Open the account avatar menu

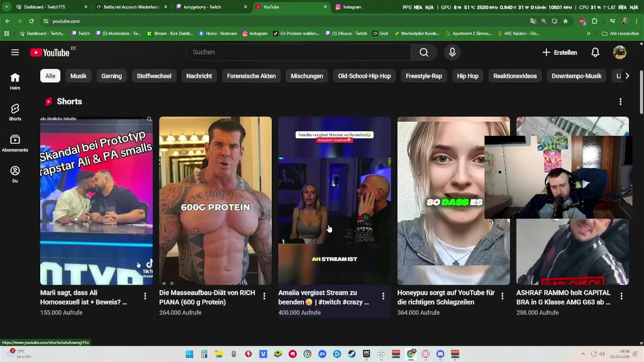pos(620,52)
